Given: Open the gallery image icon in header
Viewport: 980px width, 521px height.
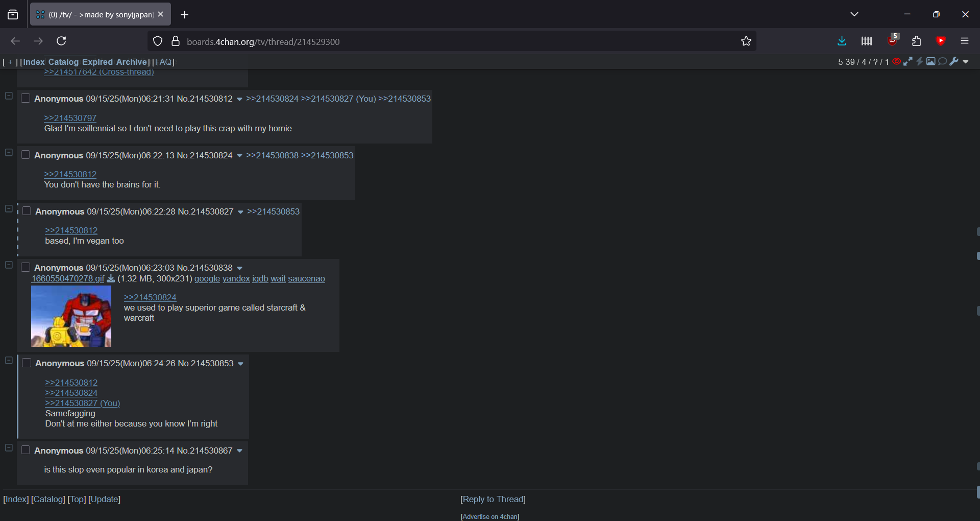Looking at the screenshot, I should pos(931,62).
